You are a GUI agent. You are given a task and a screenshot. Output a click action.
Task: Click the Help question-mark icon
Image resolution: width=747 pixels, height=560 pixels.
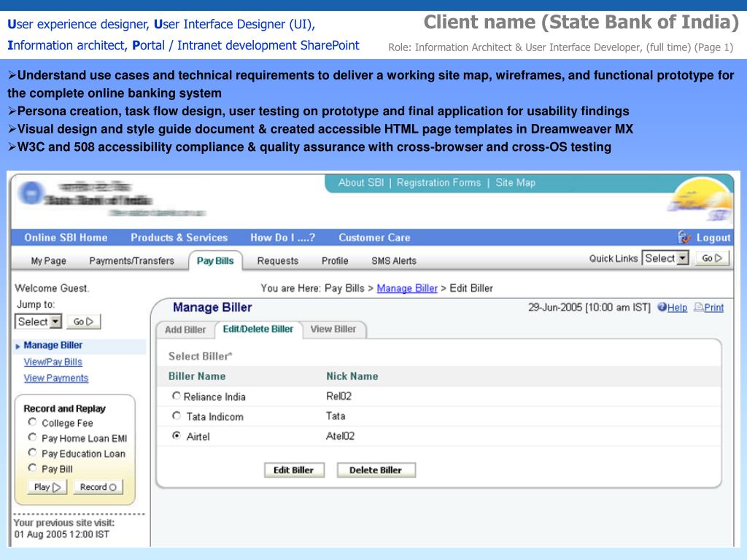(662, 307)
